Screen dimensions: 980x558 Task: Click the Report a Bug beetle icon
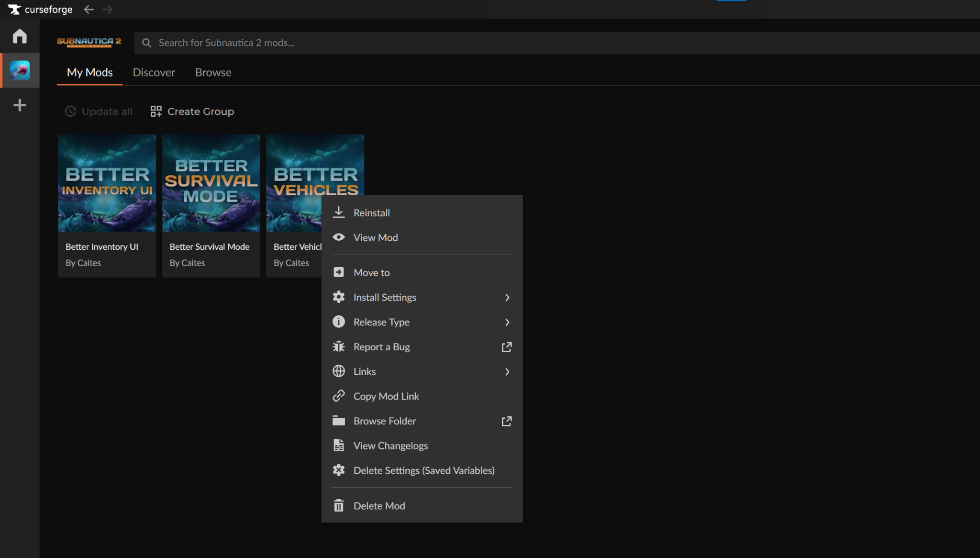click(x=339, y=346)
